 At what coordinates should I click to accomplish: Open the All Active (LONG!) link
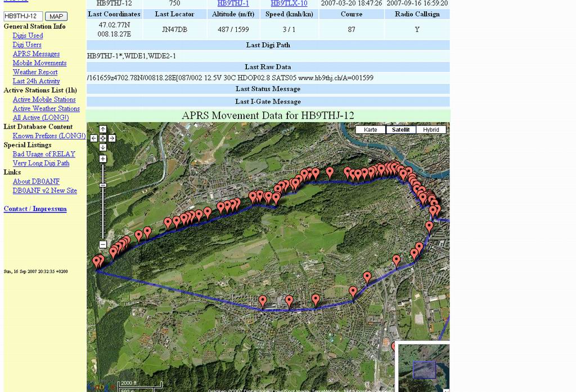40,118
